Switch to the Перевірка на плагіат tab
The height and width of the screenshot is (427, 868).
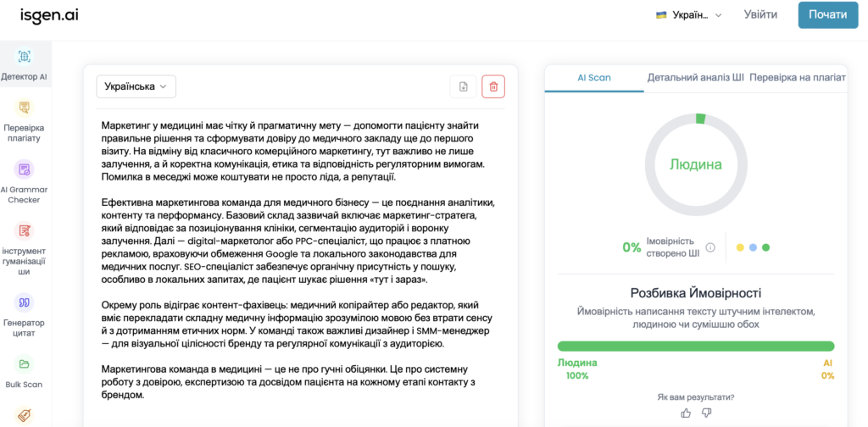pyautogui.click(x=798, y=77)
